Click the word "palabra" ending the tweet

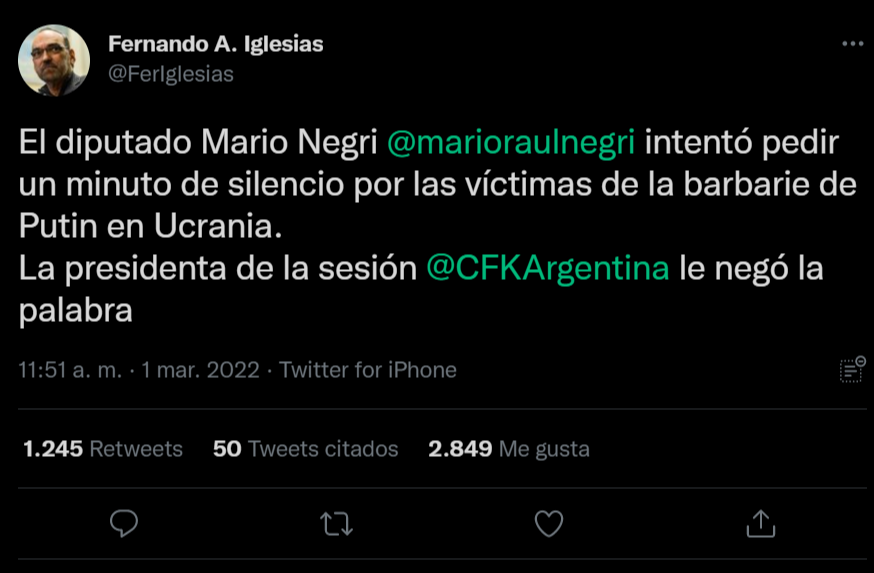coord(76,311)
